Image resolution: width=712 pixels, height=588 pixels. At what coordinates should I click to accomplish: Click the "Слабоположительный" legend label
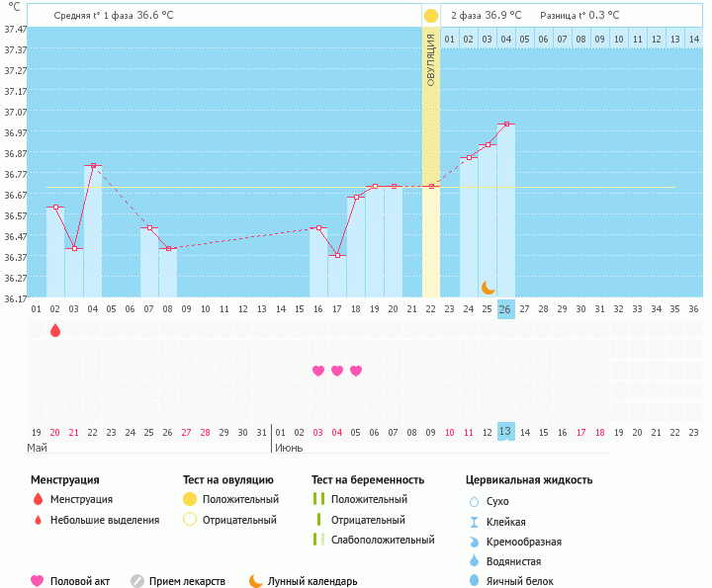coord(383,540)
